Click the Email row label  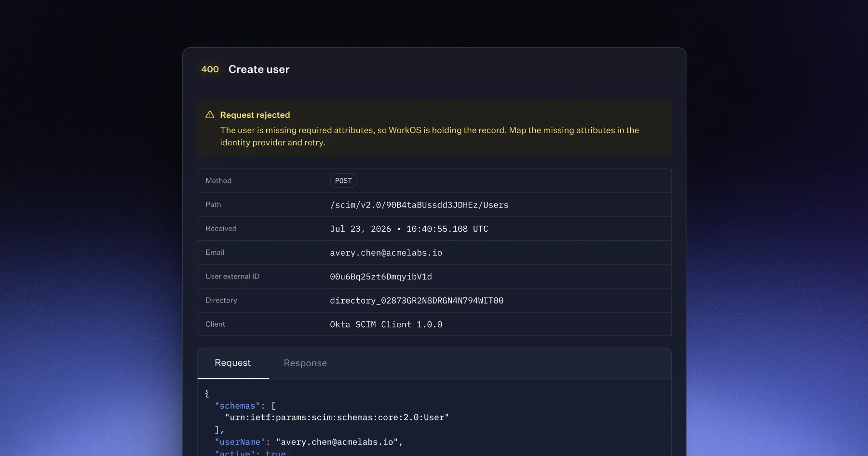(x=215, y=252)
